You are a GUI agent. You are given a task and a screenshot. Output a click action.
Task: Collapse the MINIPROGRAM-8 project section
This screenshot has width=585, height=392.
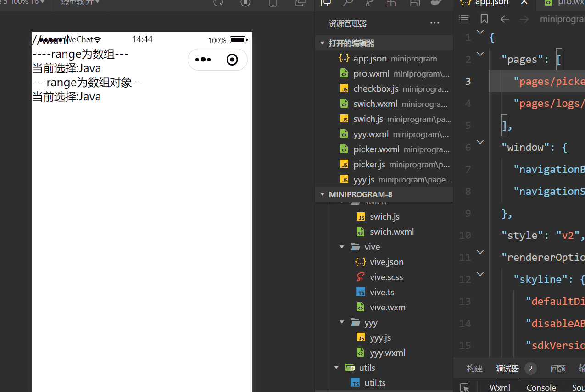click(322, 194)
